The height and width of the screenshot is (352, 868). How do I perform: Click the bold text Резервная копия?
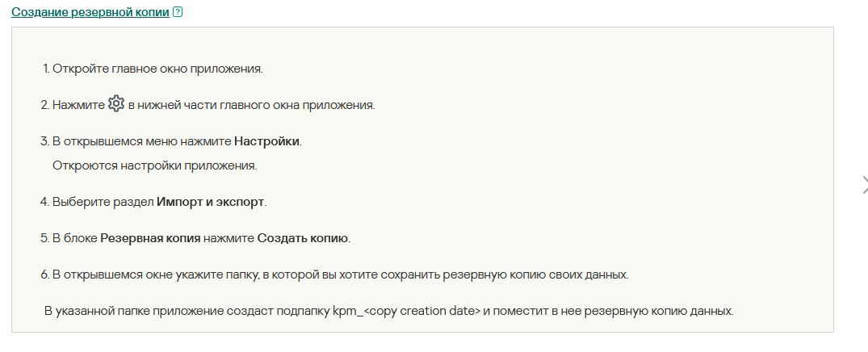(150, 238)
